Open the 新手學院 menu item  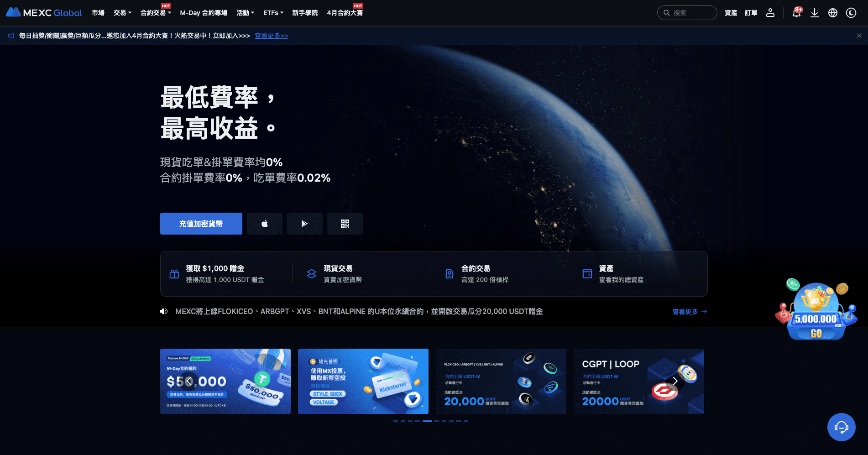pyautogui.click(x=305, y=13)
